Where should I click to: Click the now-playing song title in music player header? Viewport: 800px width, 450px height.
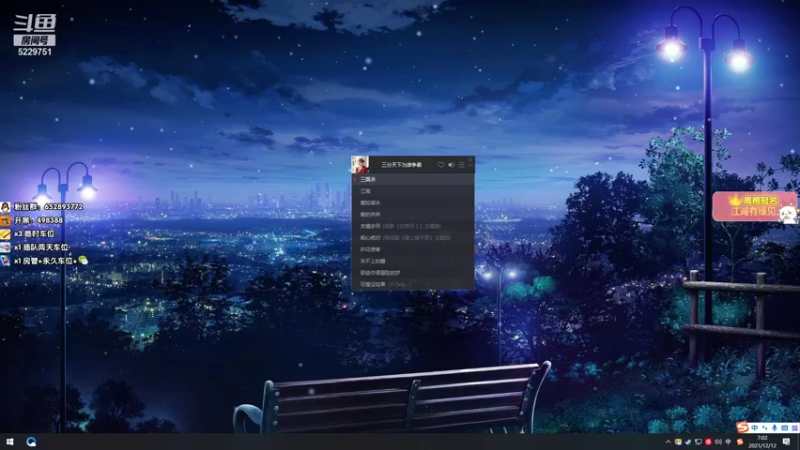(x=402, y=165)
